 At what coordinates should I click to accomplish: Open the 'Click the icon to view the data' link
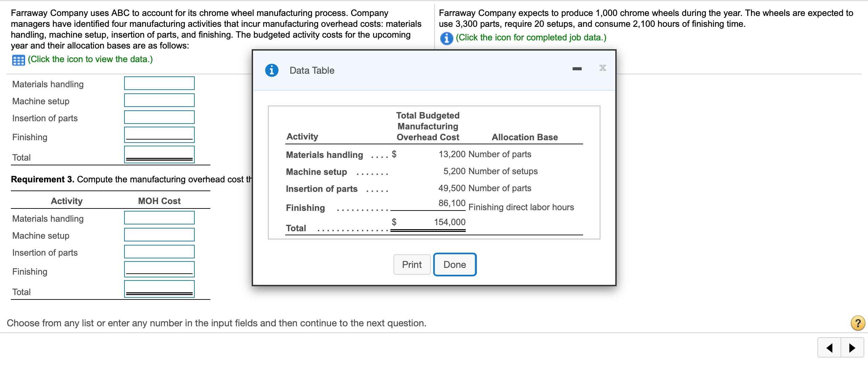coord(90,59)
